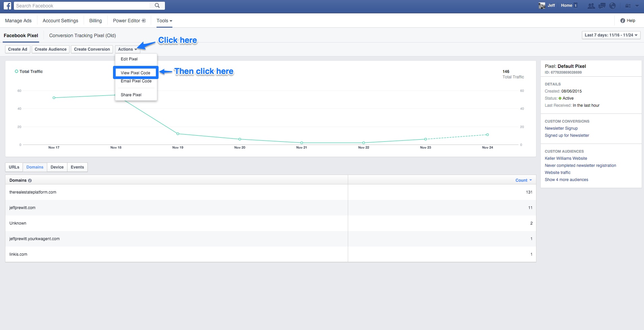Click the Help link

[x=628, y=21]
